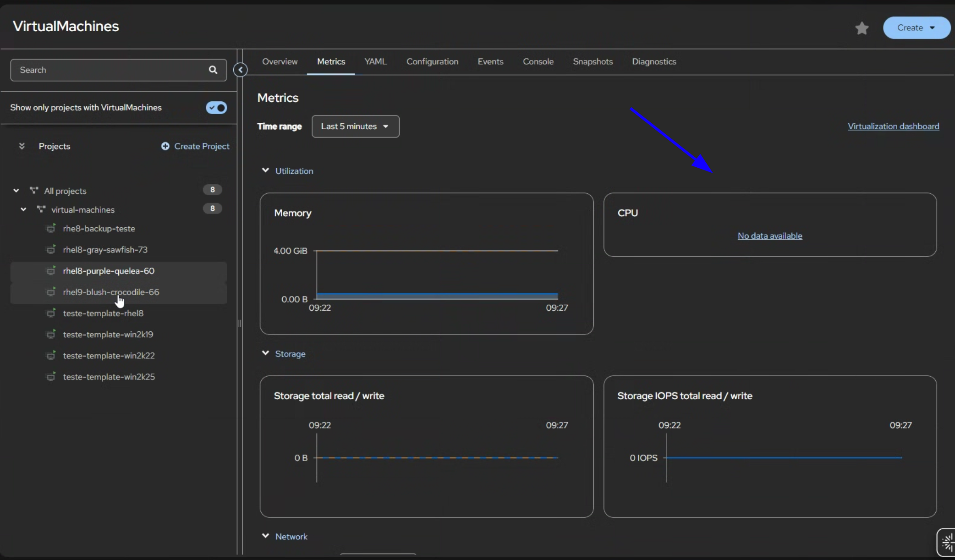
Task: Click the search magnifier icon
Action: tap(213, 70)
